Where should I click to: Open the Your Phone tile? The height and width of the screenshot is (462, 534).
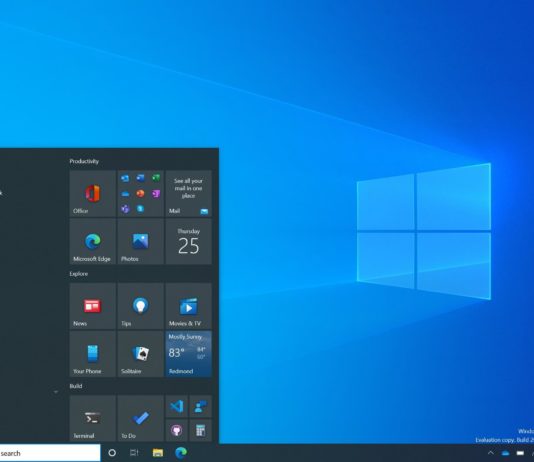click(x=93, y=354)
